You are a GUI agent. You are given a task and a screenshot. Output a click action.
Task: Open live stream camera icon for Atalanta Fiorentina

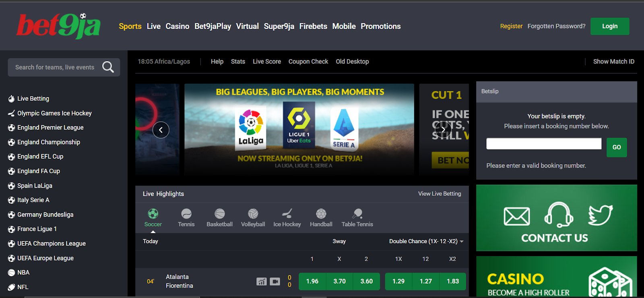click(275, 281)
